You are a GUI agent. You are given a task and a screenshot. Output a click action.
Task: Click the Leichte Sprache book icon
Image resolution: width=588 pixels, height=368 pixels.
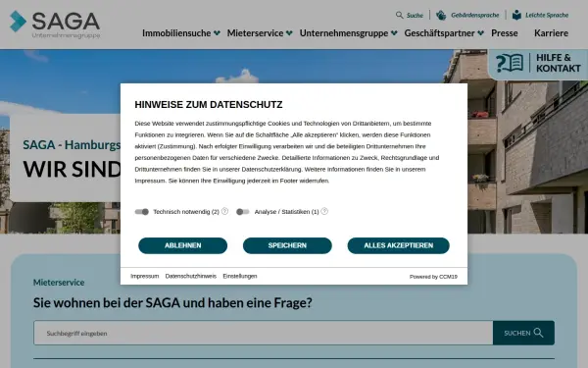click(516, 15)
